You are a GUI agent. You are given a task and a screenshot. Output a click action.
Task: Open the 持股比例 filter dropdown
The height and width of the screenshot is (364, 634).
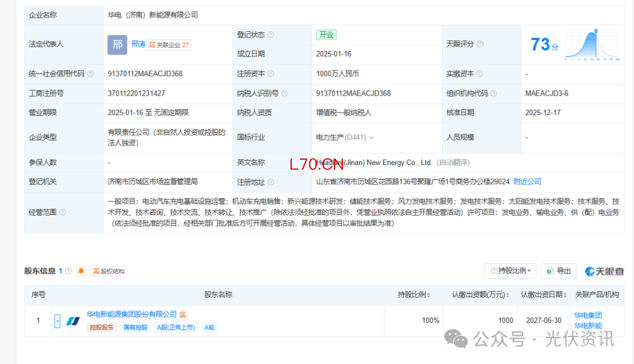tap(510, 271)
